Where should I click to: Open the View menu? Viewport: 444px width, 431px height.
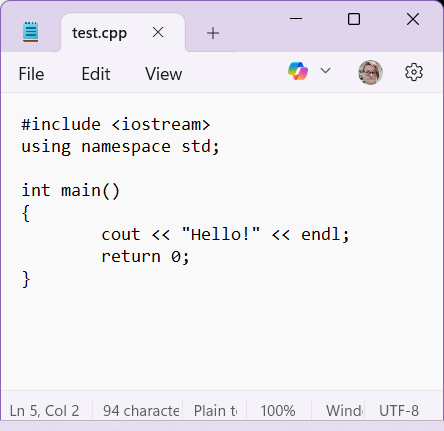164,74
